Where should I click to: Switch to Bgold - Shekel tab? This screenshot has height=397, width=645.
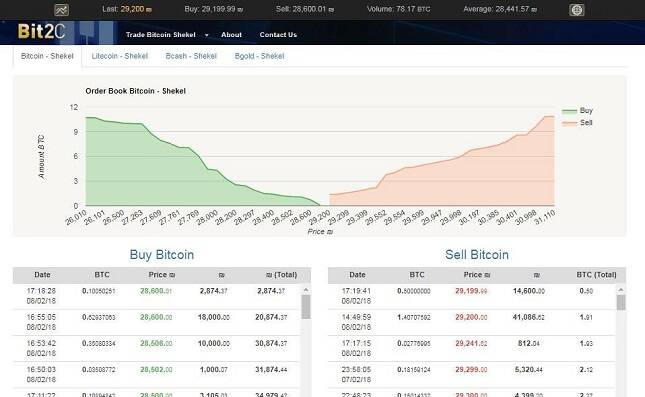[x=259, y=56]
